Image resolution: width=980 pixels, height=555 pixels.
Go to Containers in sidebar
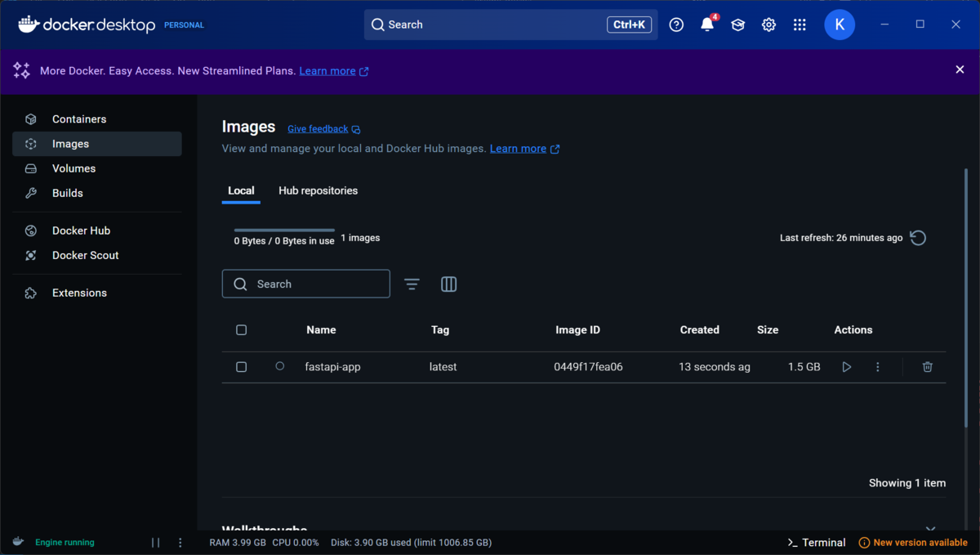[x=97, y=119]
